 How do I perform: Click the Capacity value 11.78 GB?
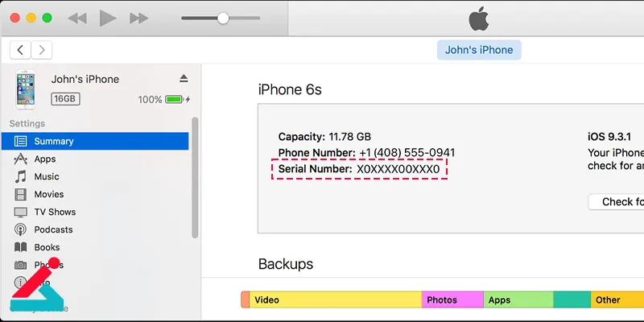tap(349, 137)
